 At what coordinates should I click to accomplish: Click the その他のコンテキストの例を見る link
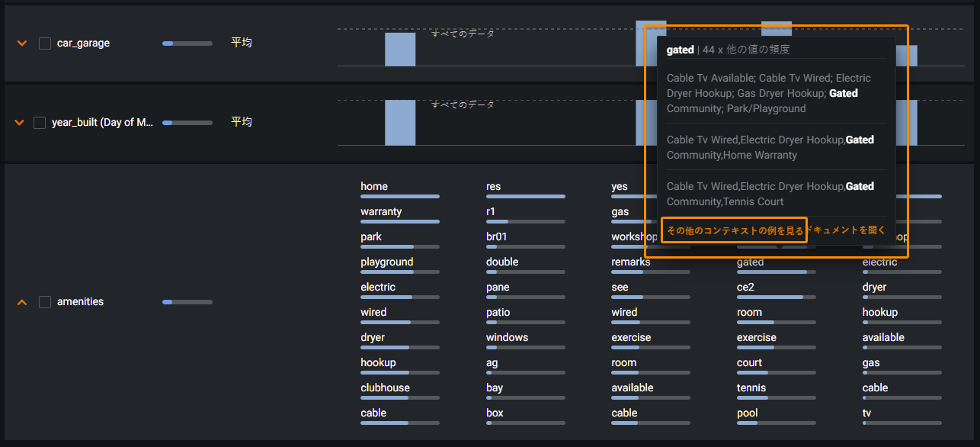(734, 230)
